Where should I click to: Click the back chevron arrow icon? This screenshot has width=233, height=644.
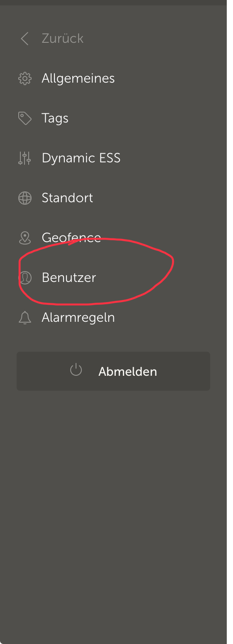point(25,39)
